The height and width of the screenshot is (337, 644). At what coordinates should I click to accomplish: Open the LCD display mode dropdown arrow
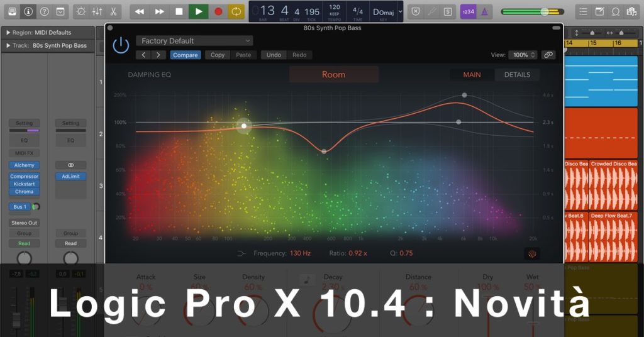401,12
